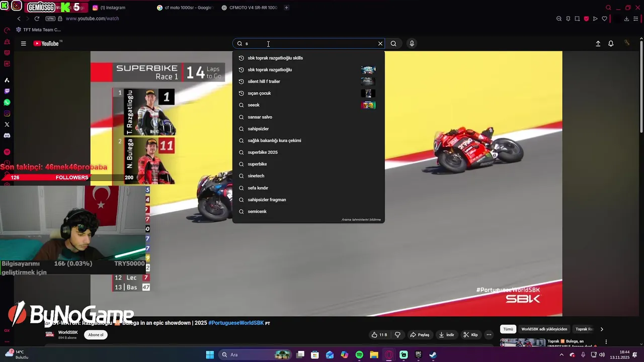Bookmark page with the heart icon
644x362 pixels.
click(604, 19)
